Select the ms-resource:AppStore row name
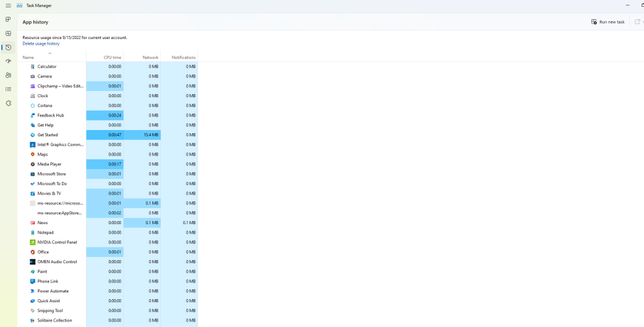 click(59, 213)
